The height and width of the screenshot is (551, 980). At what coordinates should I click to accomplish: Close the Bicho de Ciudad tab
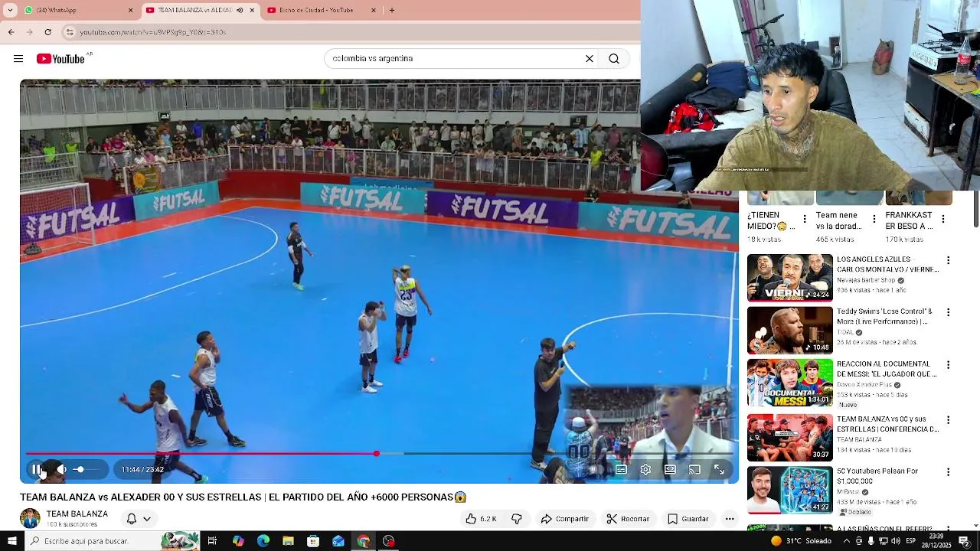[374, 11]
